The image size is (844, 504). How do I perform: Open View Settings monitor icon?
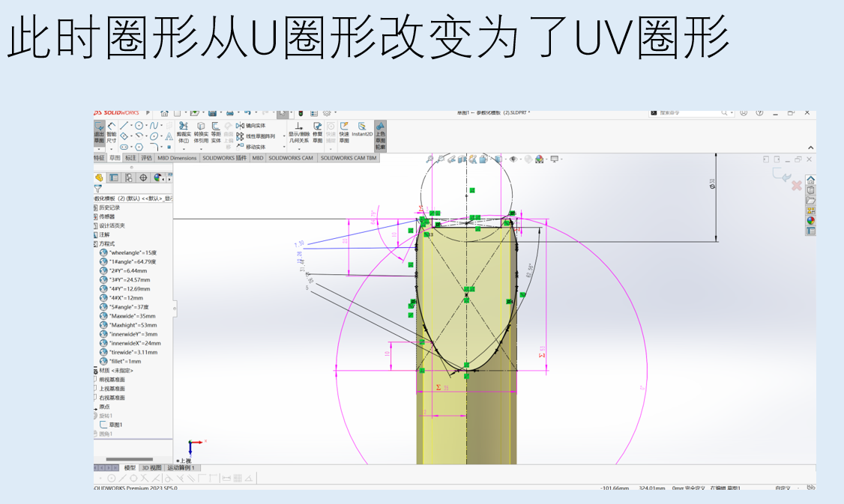[x=554, y=160]
